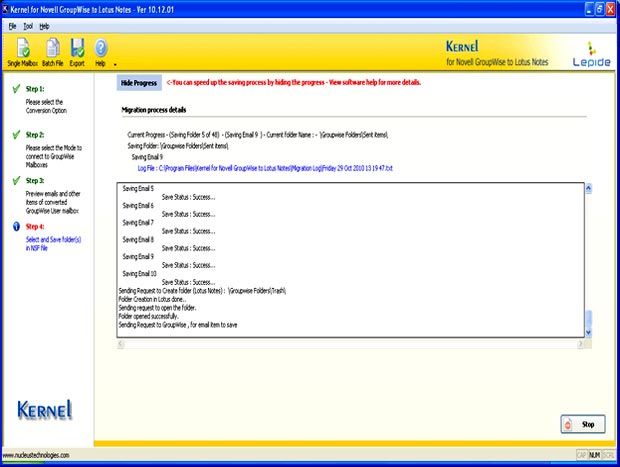The image size is (620, 467).
Task: Click the CAP indicator in status bar
Action: click(x=582, y=455)
